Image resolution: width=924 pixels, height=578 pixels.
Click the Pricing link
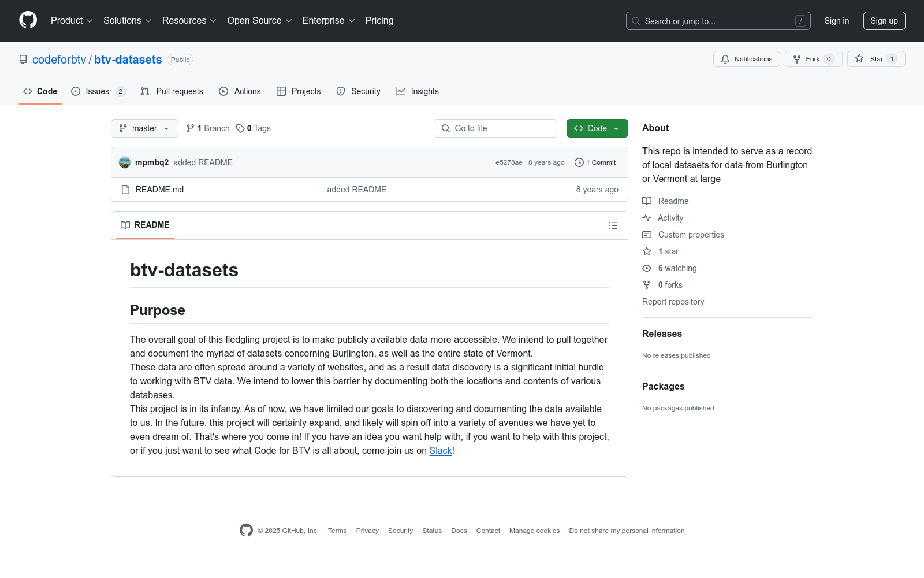[x=379, y=20]
